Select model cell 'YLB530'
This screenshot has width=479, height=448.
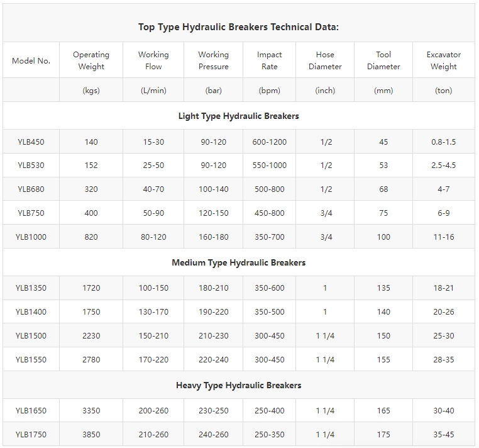coord(31,165)
